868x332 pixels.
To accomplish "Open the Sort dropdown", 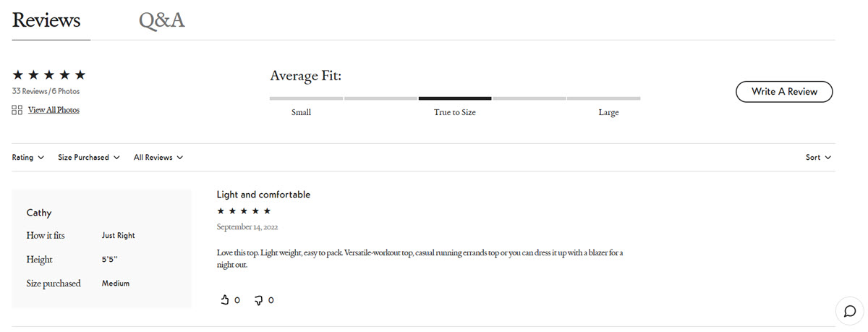I will coord(818,157).
